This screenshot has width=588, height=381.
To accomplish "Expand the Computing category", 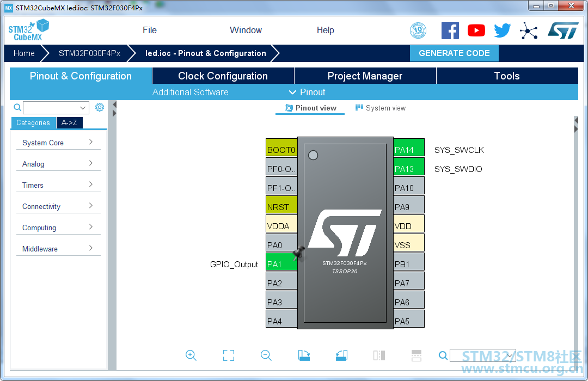I will pos(58,228).
